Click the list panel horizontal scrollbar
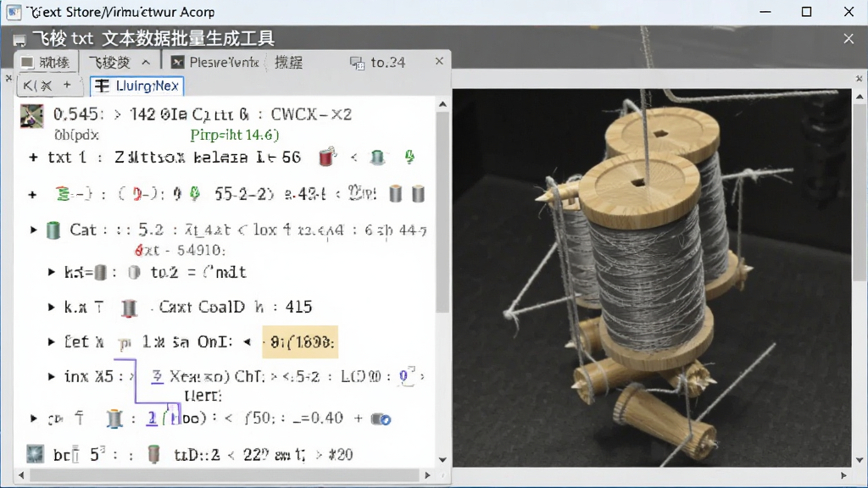868x488 pixels. click(224, 475)
